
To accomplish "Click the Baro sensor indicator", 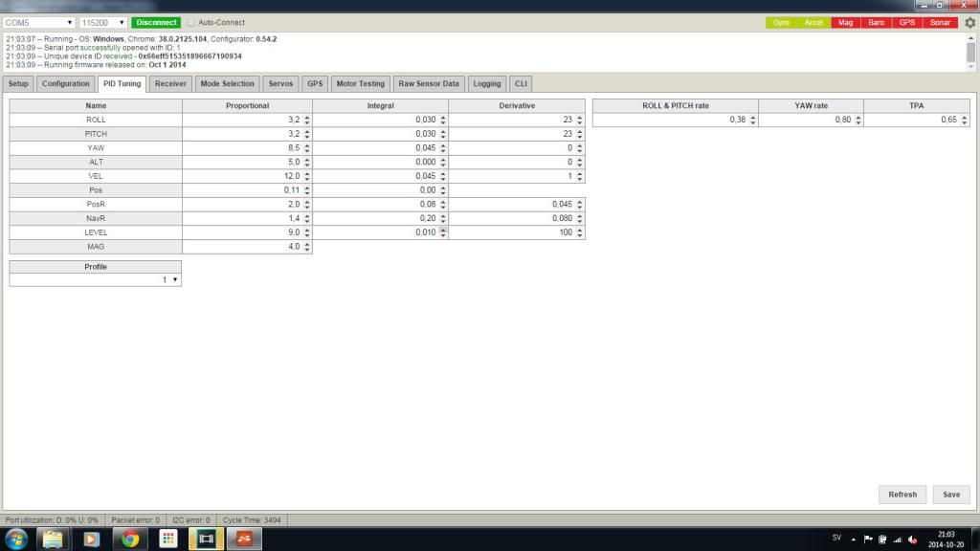I will 877,23.
